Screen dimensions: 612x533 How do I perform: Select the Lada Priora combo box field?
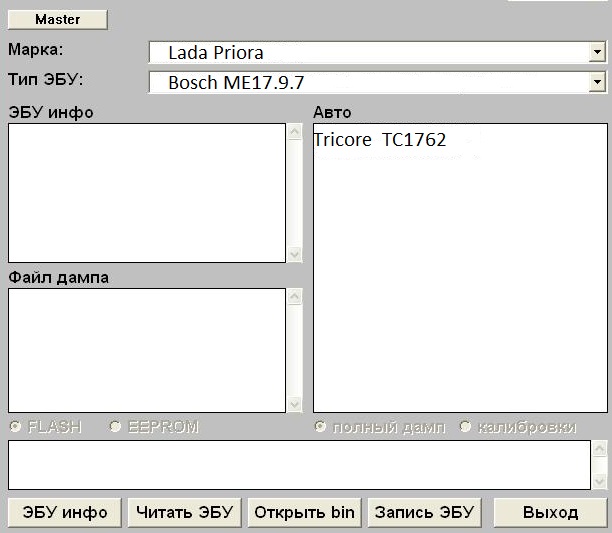pyautogui.click(x=377, y=52)
